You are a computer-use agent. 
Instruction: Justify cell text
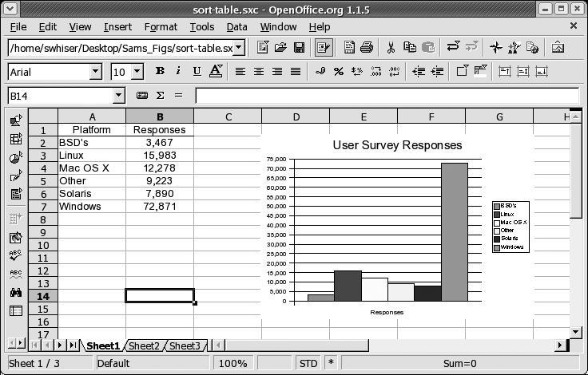pyautogui.click(x=296, y=71)
